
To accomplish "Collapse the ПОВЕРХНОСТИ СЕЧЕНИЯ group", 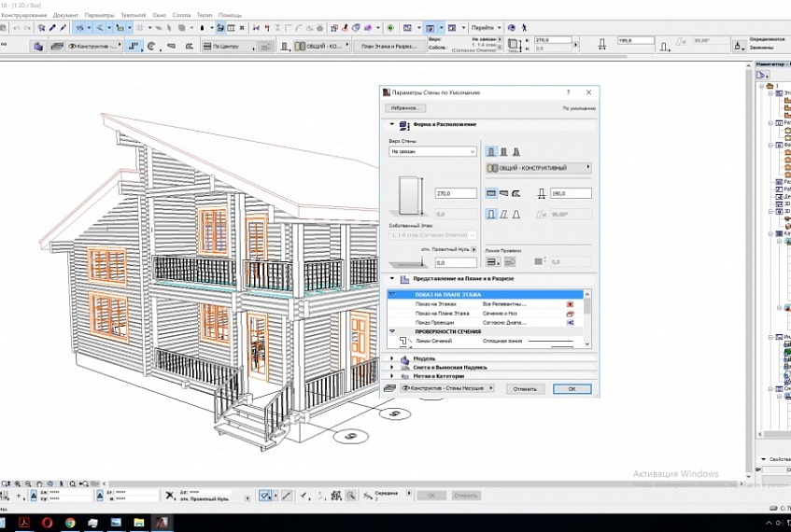I will click(x=392, y=331).
